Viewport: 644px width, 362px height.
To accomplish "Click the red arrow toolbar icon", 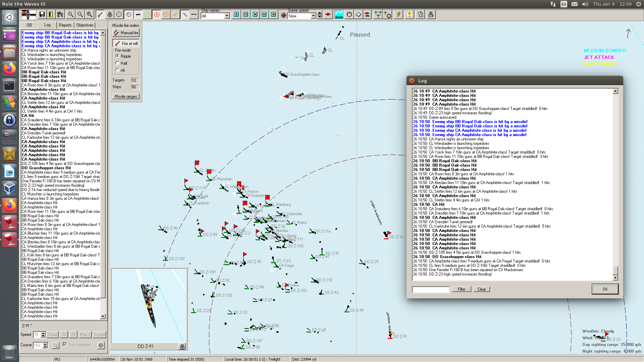I will point(328,14).
